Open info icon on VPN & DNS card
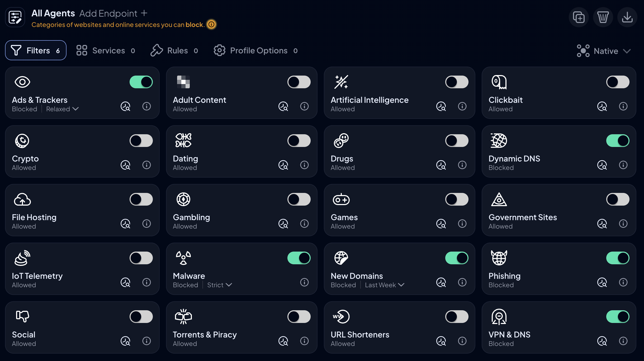The image size is (644, 361). [623, 341]
